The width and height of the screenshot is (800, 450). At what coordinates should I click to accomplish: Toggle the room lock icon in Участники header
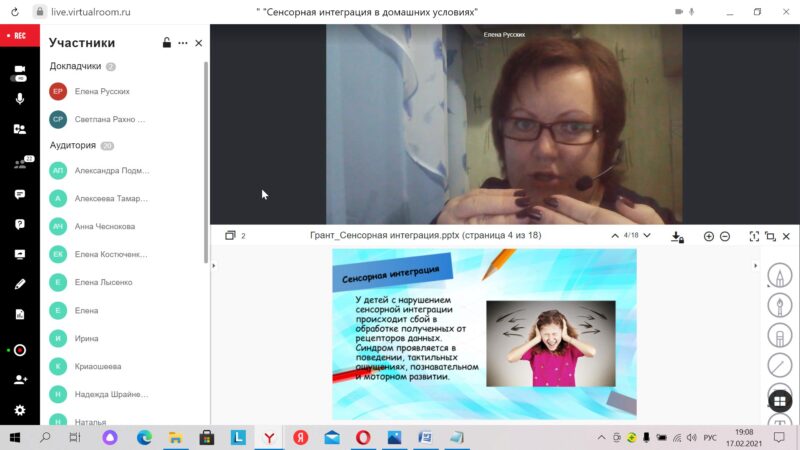[166, 43]
